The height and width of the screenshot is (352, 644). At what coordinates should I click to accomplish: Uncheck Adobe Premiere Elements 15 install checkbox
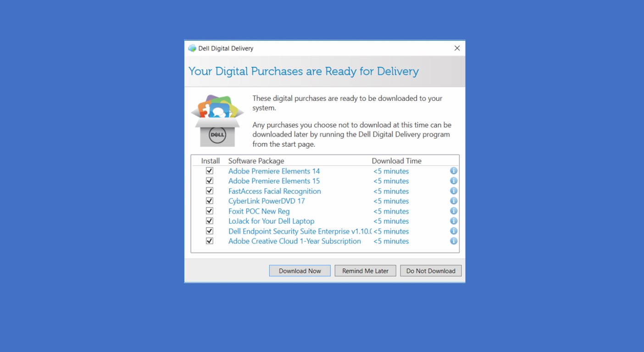[x=210, y=181]
